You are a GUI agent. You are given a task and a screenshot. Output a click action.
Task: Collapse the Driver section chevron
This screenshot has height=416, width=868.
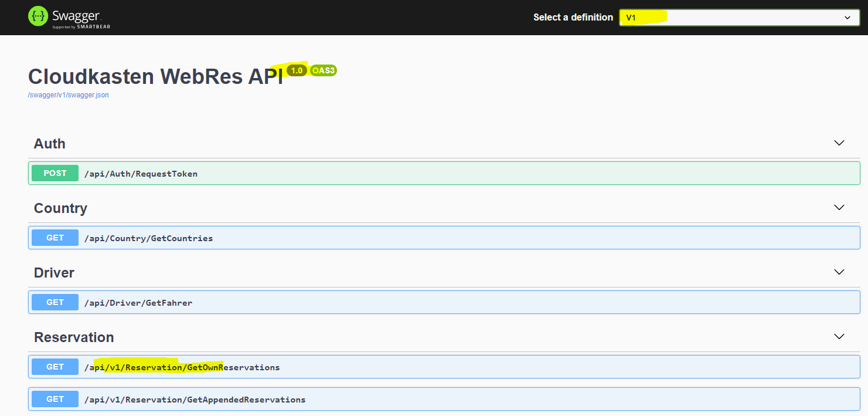point(839,272)
